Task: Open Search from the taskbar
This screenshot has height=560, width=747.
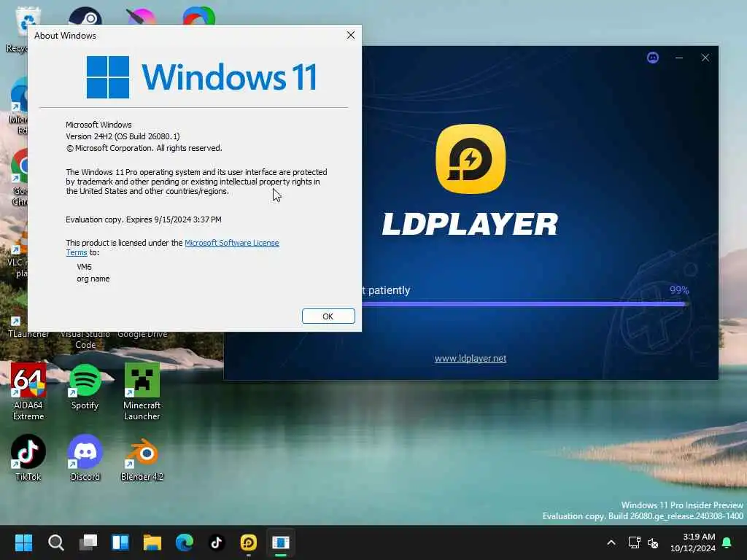Action: pyautogui.click(x=55, y=542)
